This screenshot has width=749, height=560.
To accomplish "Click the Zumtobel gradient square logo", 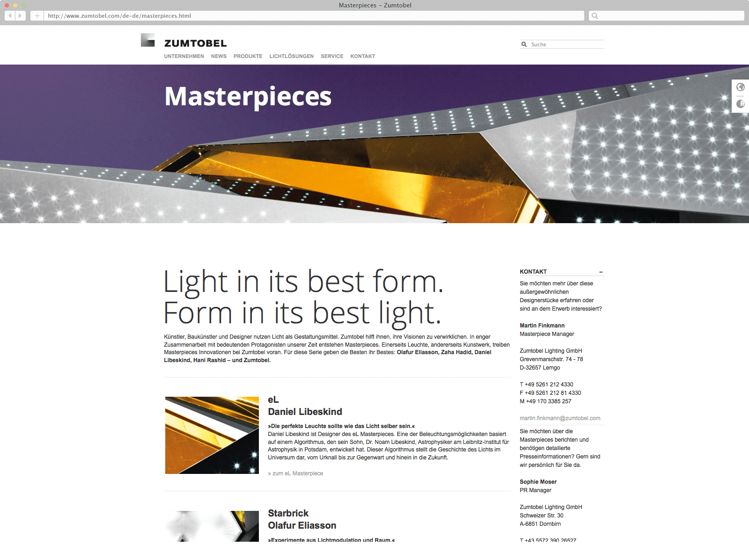I will point(147,40).
